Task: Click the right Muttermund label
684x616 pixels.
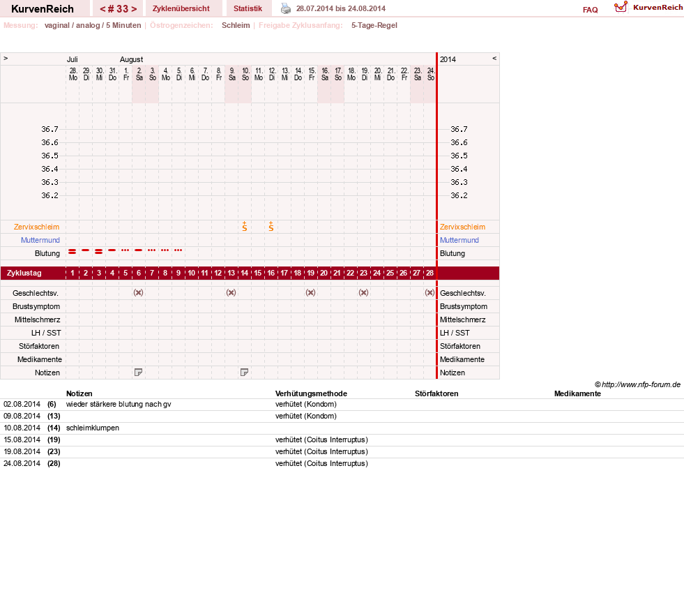Action: 459,240
